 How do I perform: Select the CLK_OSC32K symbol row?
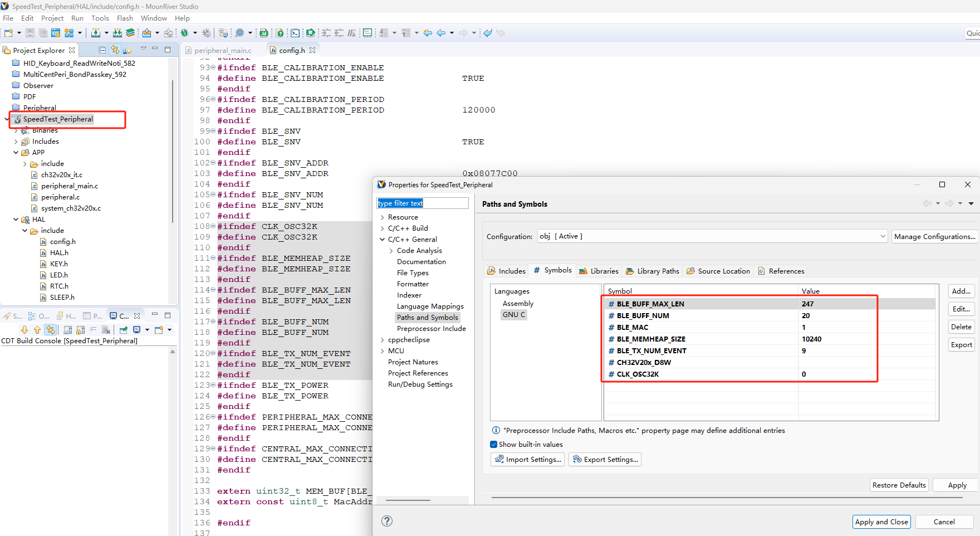pos(769,374)
